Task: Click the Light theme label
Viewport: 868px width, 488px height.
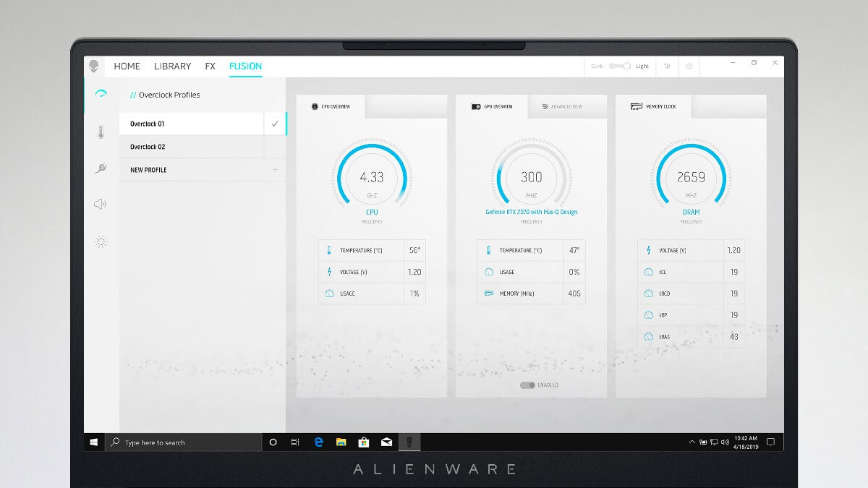Action: [642, 67]
